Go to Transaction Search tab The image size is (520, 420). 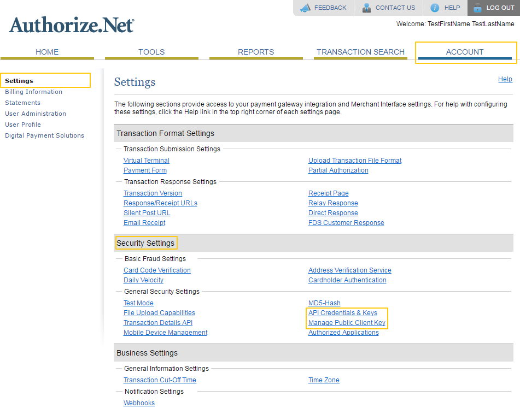point(360,52)
